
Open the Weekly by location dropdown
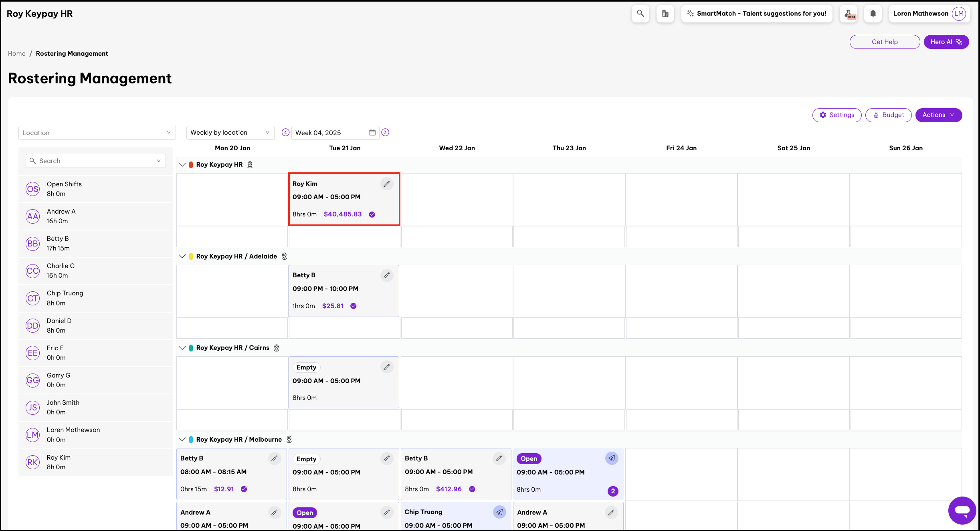pyautogui.click(x=230, y=133)
